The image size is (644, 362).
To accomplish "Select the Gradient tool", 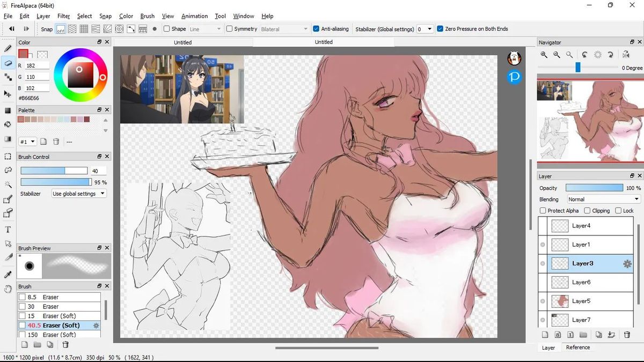I will tap(8, 139).
